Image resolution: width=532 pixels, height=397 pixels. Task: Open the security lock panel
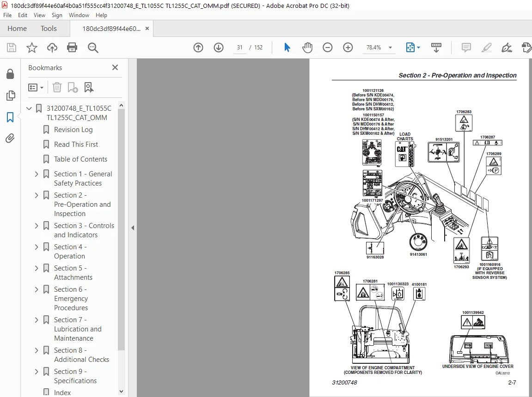(10, 74)
